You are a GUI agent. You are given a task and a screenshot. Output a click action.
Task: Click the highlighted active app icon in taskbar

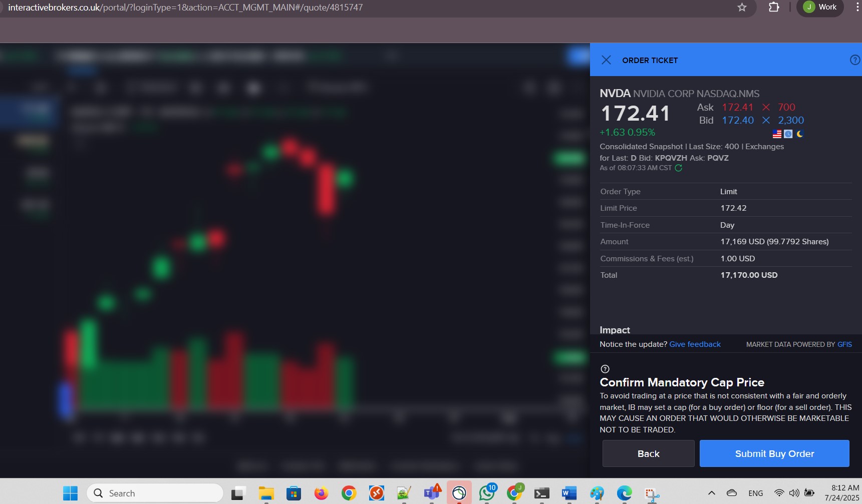coord(459,493)
